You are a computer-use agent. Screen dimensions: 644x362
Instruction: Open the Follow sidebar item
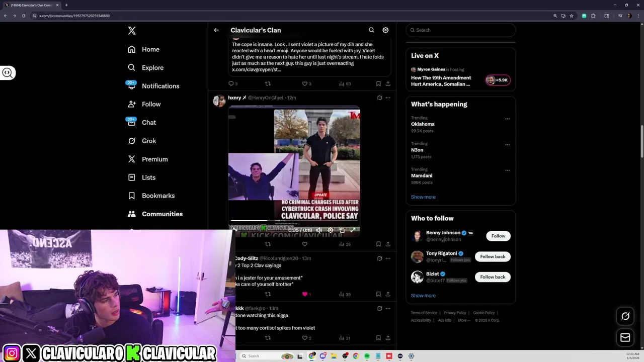[x=144, y=104]
